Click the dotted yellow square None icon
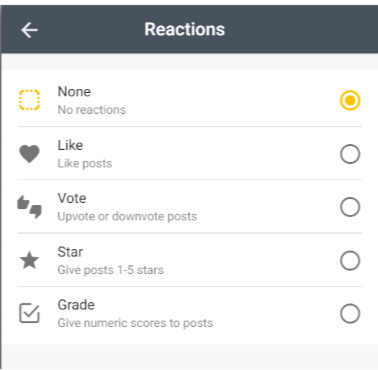This screenshot has width=378, height=370. 29,100
